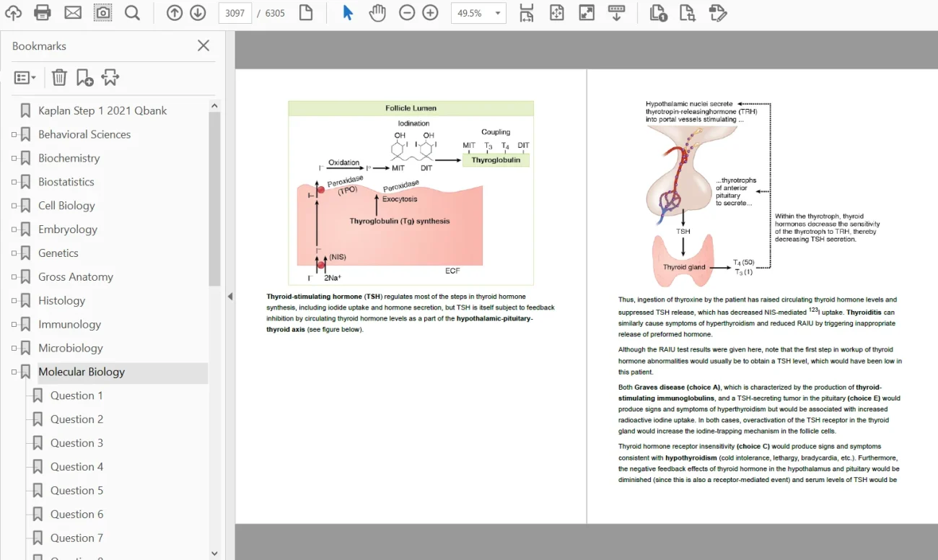The width and height of the screenshot is (938, 560).
Task: Click the read mode toolbar icon
Action: (x=616, y=13)
